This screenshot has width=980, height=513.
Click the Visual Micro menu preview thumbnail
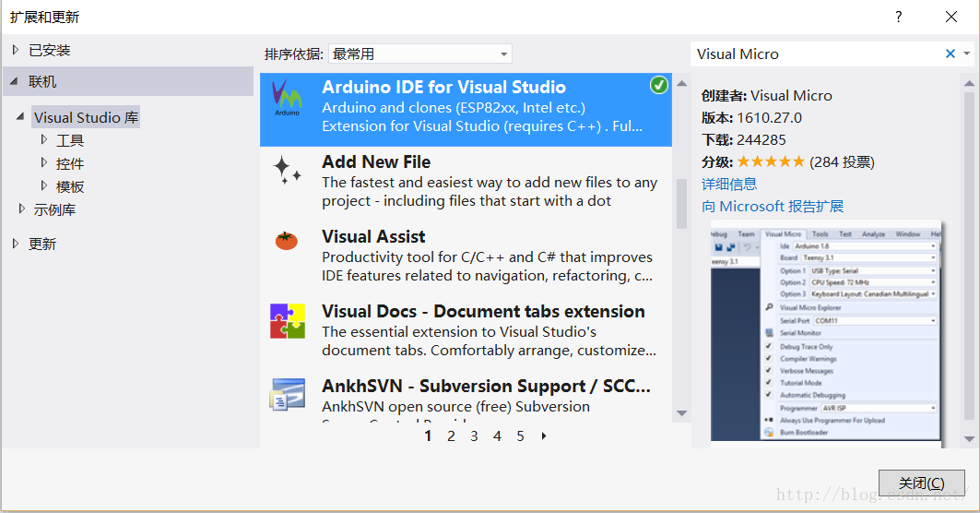click(x=826, y=334)
